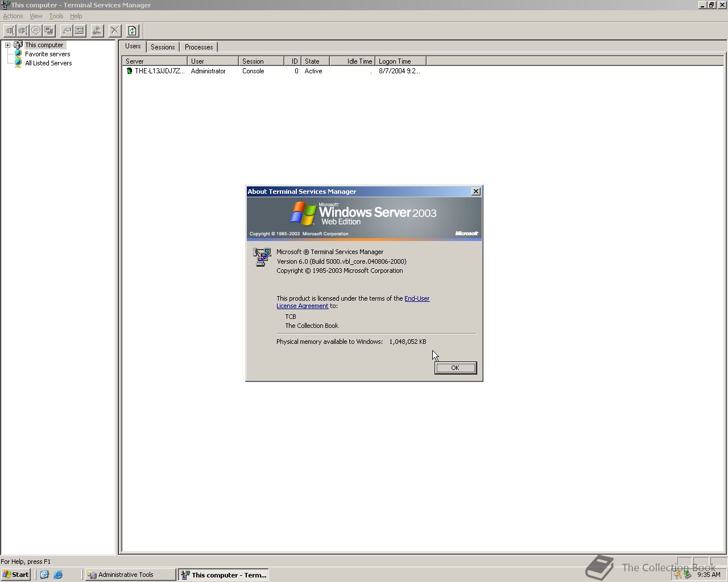728x582 pixels.
Task: Sort by the ID column header
Action: pyautogui.click(x=292, y=61)
